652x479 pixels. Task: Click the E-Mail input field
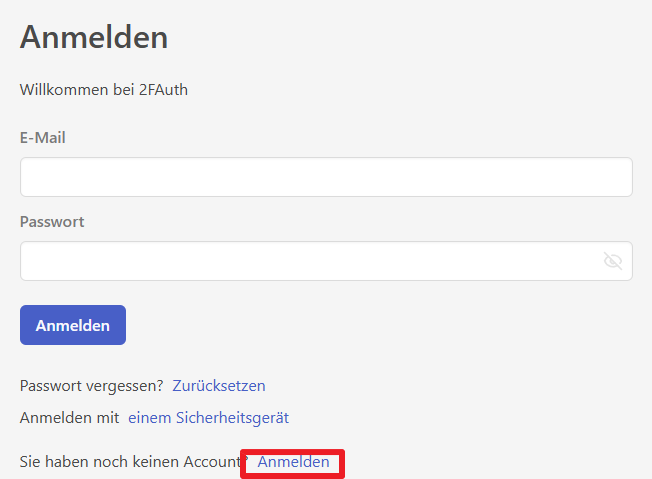click(x=326, y=177)
